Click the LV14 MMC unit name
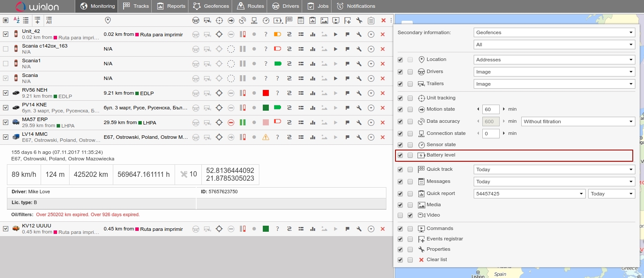This screenshot has width=644, height=278. point(35,134)
